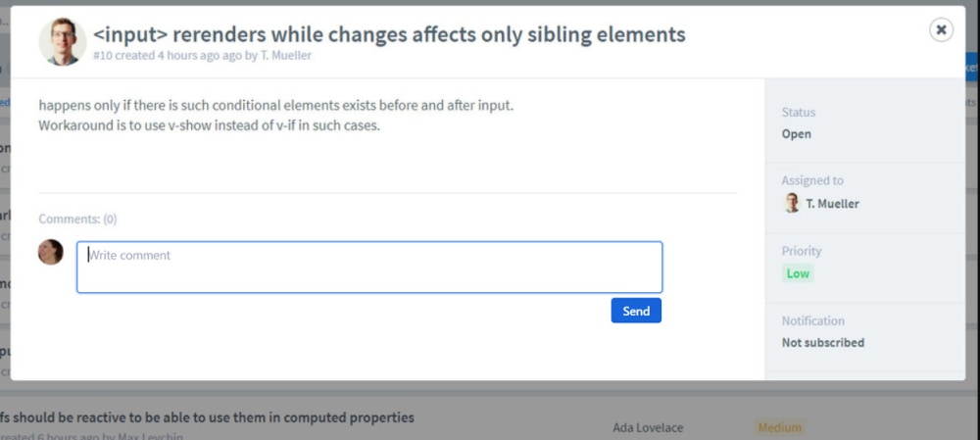The height and width of the screenshot is (440, 980).
Task: Click the green Low priority badge
Action: [798, 273]
